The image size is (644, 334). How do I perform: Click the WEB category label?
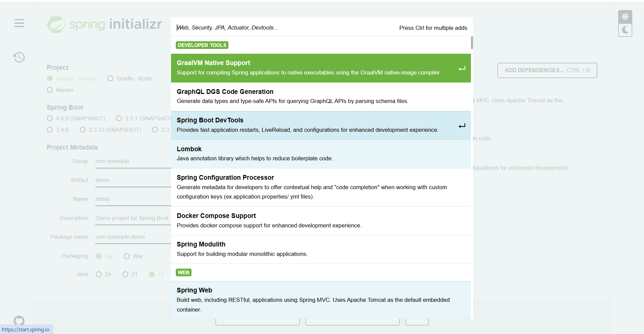(x=183, y=273)
